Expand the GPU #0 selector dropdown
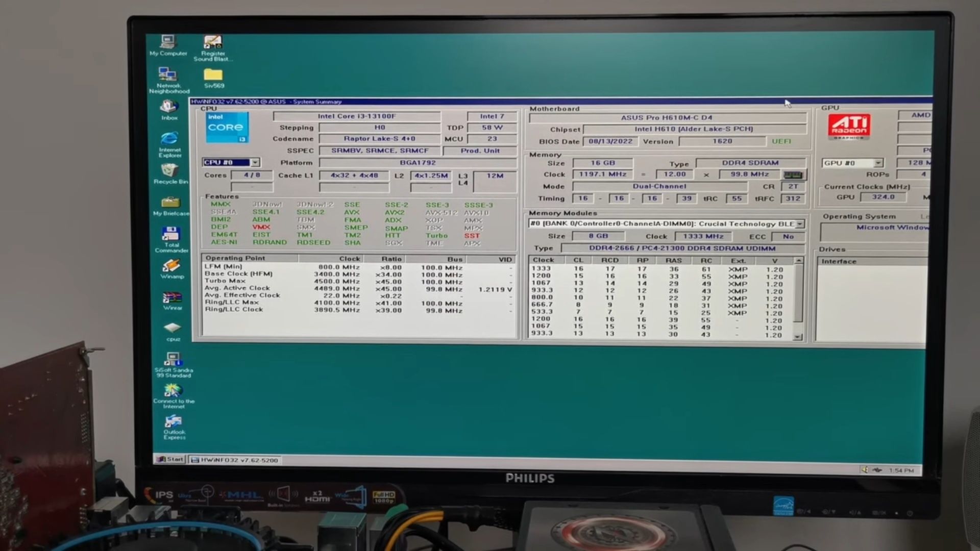This screenshot has height=551, width=980. coord(878,163)
